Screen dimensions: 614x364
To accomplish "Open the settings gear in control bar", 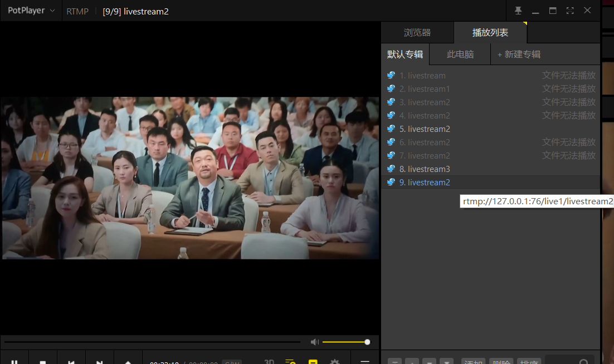I will 335,361.
